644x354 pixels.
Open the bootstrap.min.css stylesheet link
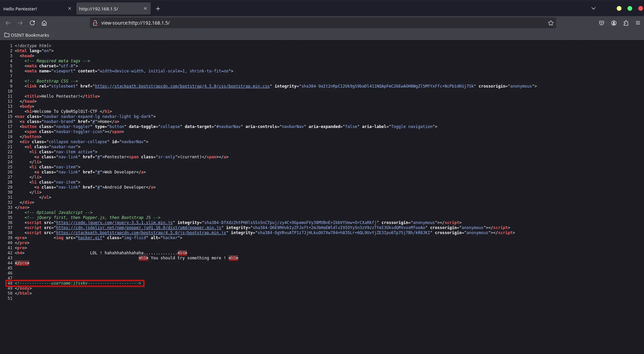pyautogui.click(x=182, y=86)
